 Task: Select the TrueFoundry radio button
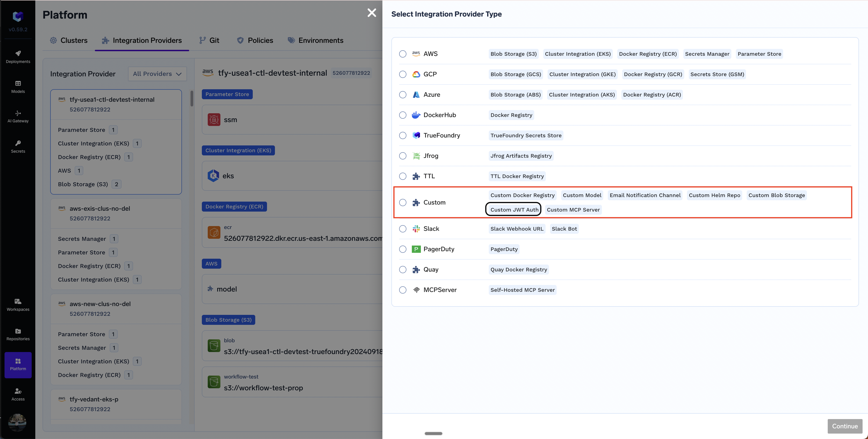tap(403, 135)
